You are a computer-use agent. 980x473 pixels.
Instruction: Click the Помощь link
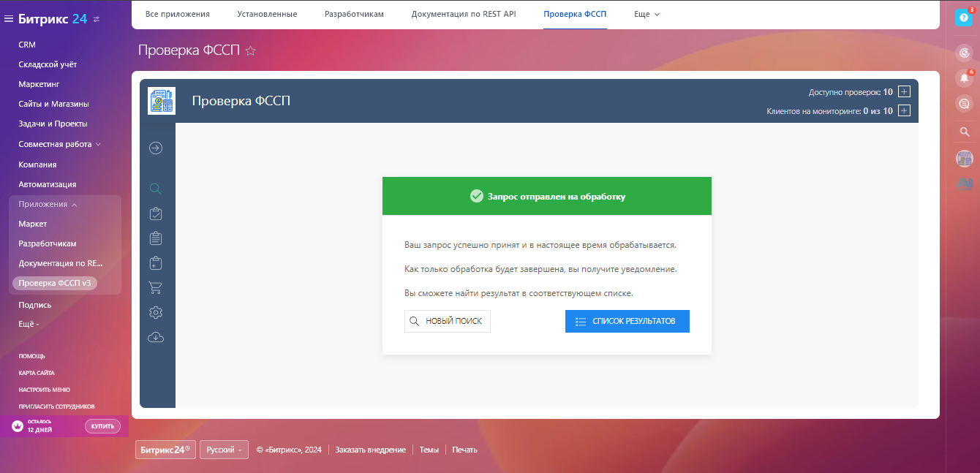31,356
